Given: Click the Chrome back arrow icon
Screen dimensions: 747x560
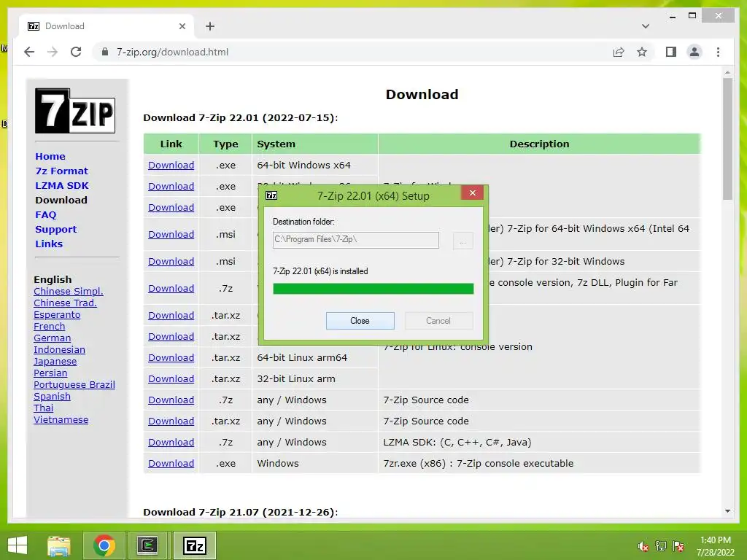Looking at the screenshot, I should 29,52.
